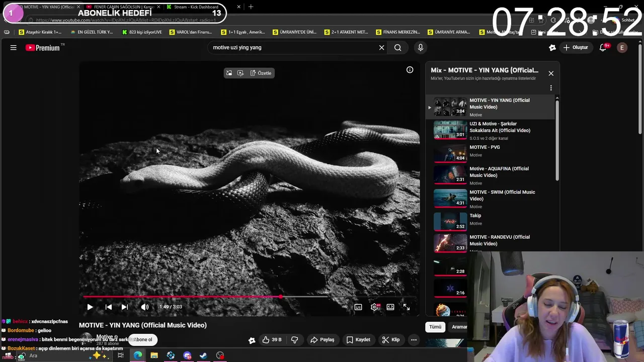Play the video
The height and width of the screenshot is (362, 644).
click(90, 307)
